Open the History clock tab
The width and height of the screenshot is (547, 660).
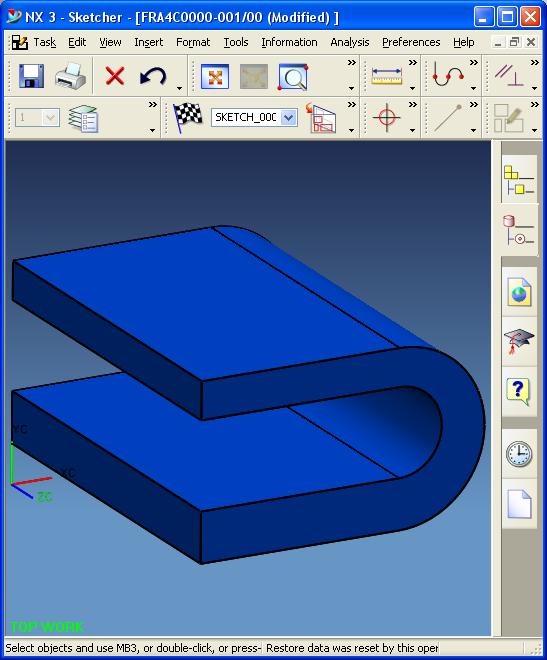point(519,454)
